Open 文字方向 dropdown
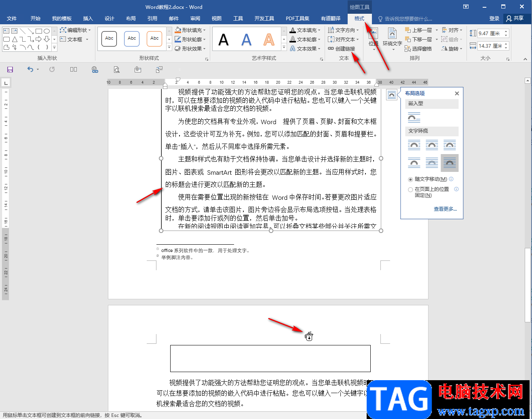This screenshot has width=532, height=419. pos(343,30)
